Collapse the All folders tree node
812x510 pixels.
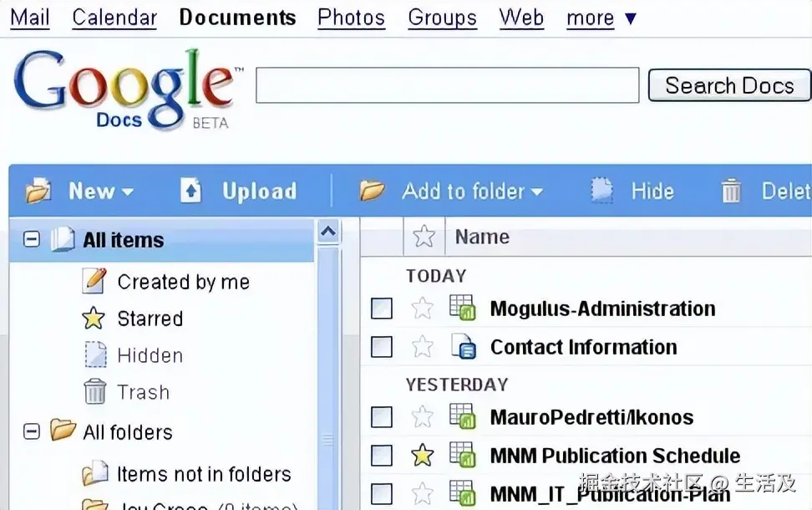click(32, 431)
